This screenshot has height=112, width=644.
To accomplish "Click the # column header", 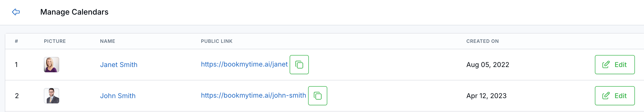I will [x=16, y=41].
